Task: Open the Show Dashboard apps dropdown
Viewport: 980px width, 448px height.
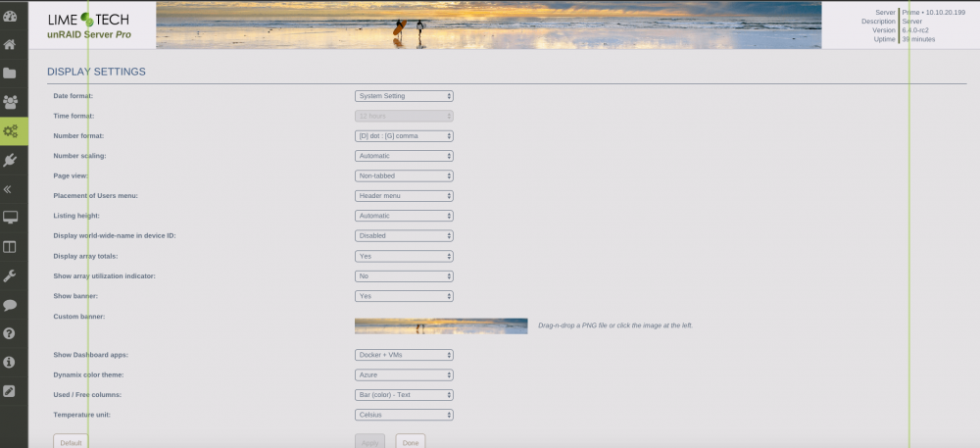Action: (x=404, y=355)
